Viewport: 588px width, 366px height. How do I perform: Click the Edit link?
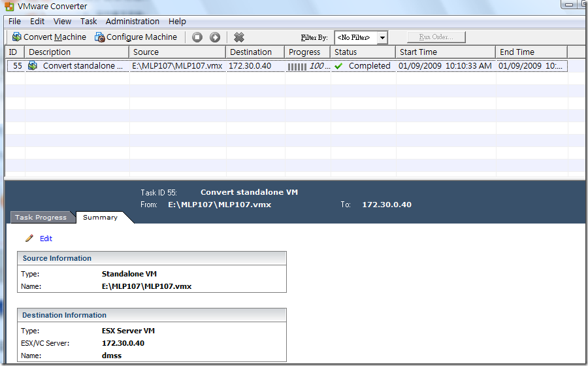(46, 239)
